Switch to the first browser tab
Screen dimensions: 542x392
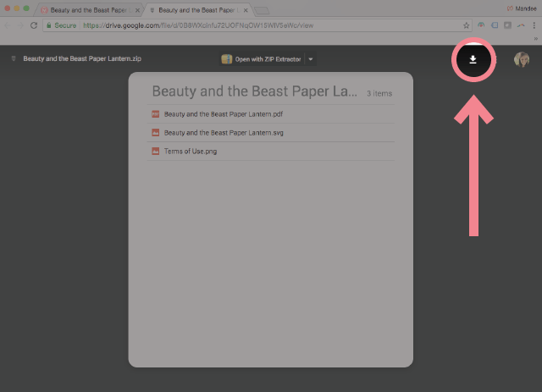click(88, 10)
